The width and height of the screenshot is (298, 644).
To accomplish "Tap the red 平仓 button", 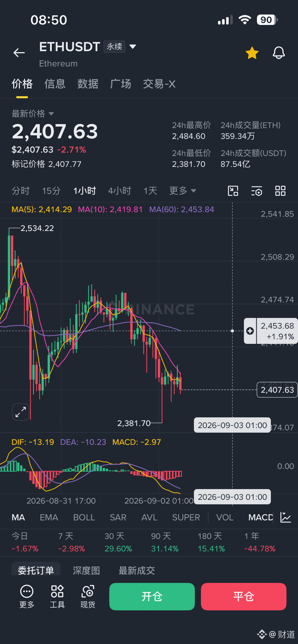I will pos(244,597).
